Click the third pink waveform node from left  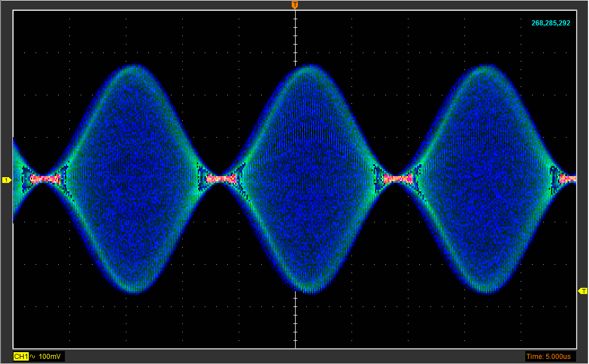398,179
